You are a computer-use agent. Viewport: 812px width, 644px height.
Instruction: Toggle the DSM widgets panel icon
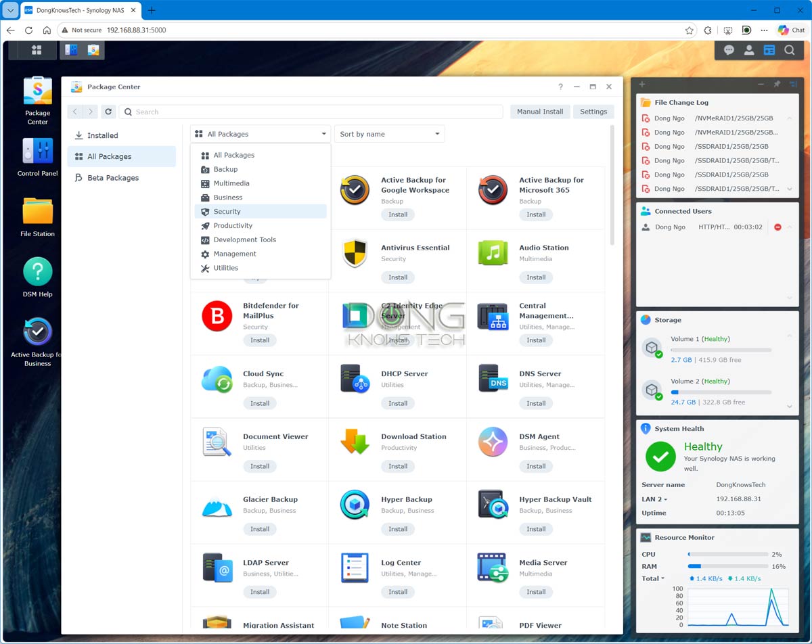coord(769,50)
